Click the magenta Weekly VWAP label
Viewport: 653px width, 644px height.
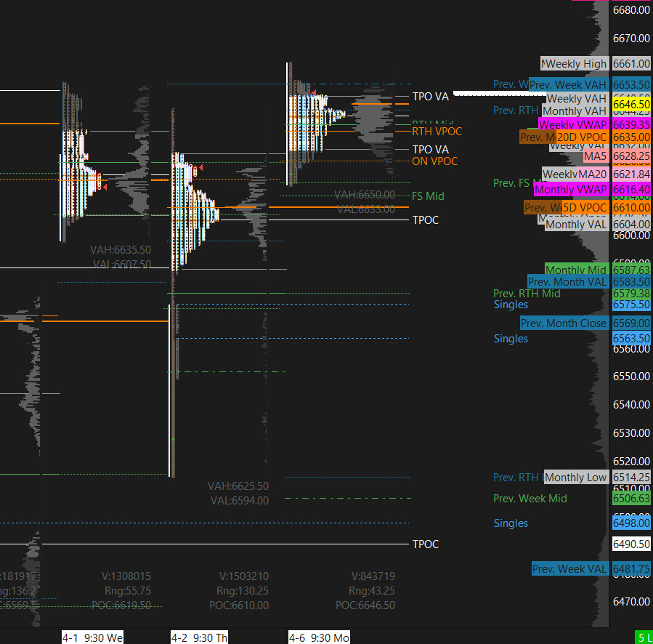click(x=572, y=125)
